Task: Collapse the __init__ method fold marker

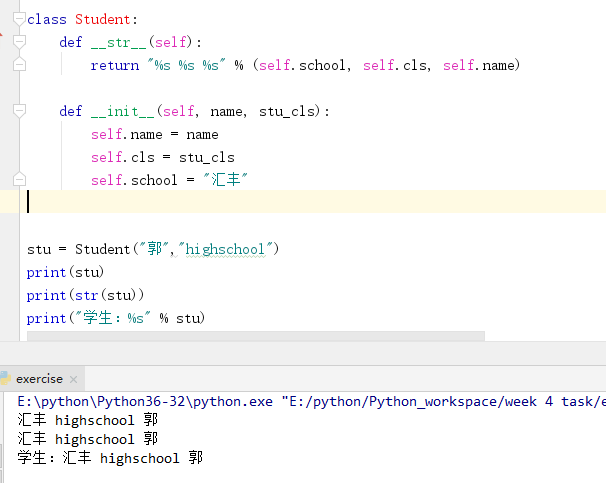Action: 19,111
